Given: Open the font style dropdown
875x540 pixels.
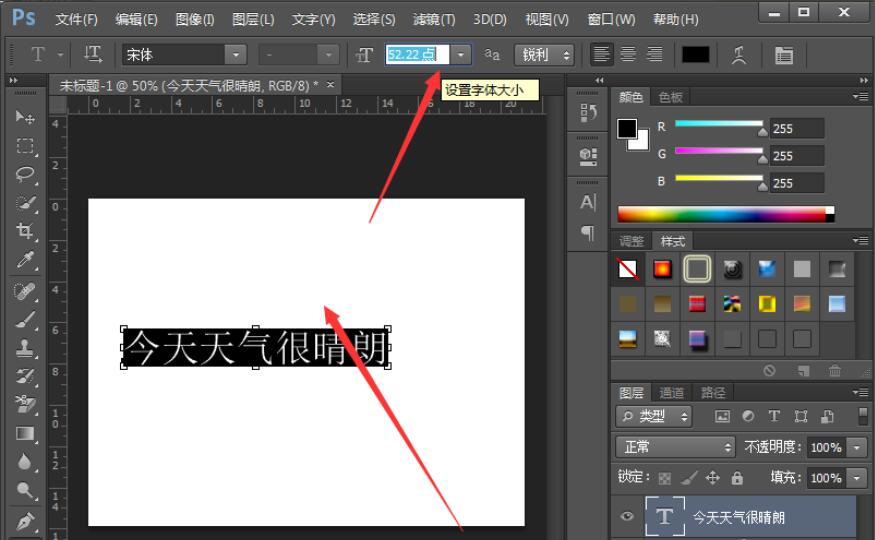Looking at the screenshot, I should point(328,55).
